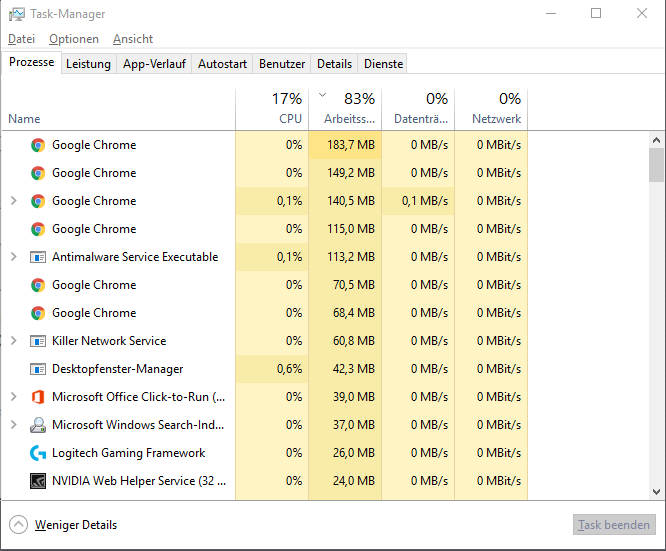Click the Killer Network Service icon
The image size is (666, 551).
click(x=38, y=341)
